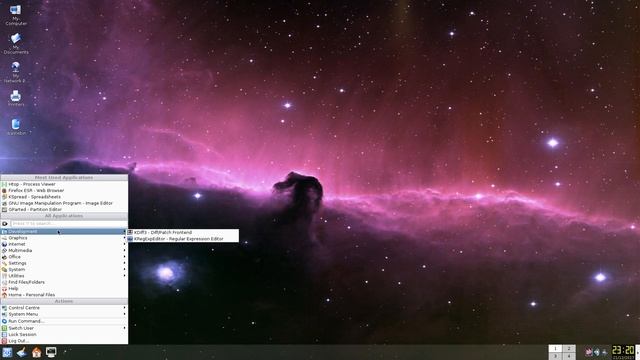Expand the Settings submenu
The image size is (640, 360).
[64, 263]
